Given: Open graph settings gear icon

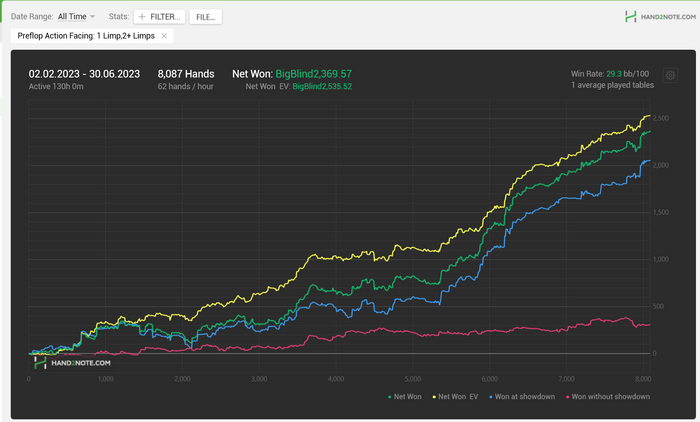Looking at the screenshot, I should pos(670,75).
